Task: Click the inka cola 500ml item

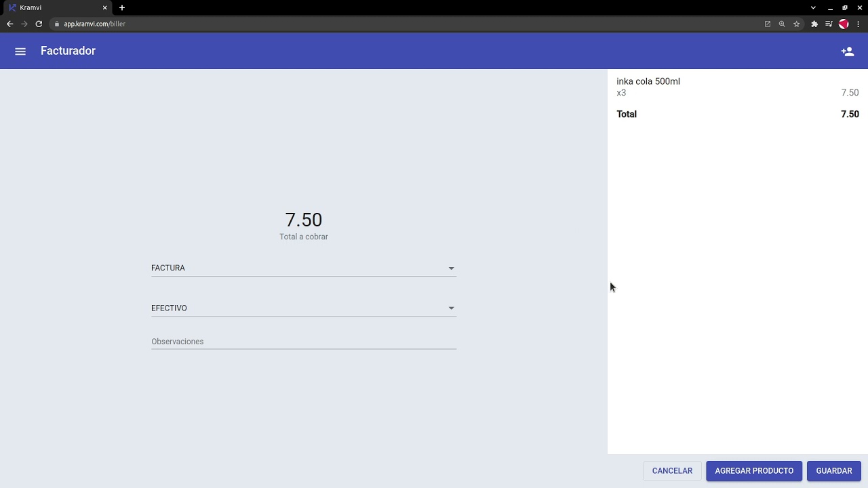Action: click(648, 81)
